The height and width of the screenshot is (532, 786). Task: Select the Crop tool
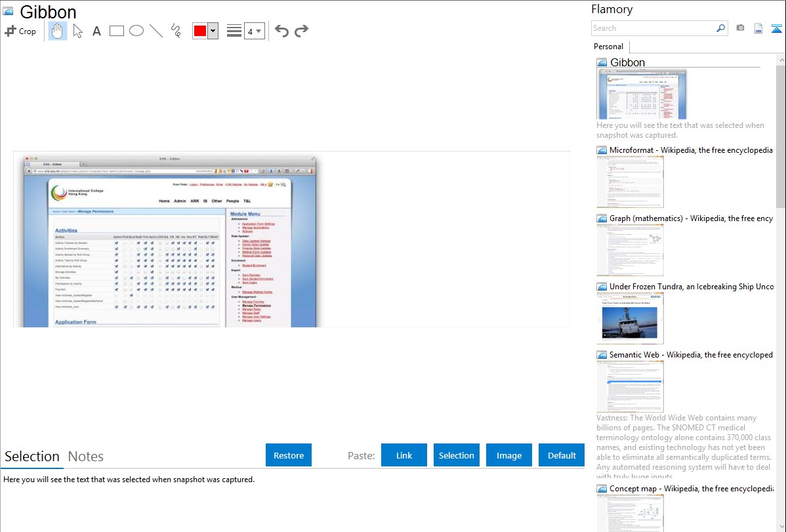(x=20, y=31)
